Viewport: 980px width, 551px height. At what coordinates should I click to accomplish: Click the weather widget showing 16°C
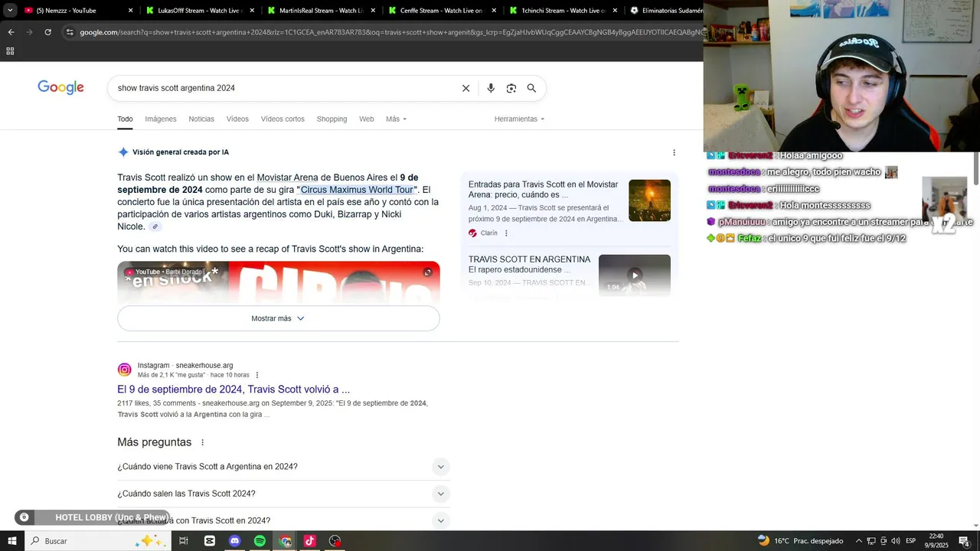pyautogui.click(x=800, y=541)
